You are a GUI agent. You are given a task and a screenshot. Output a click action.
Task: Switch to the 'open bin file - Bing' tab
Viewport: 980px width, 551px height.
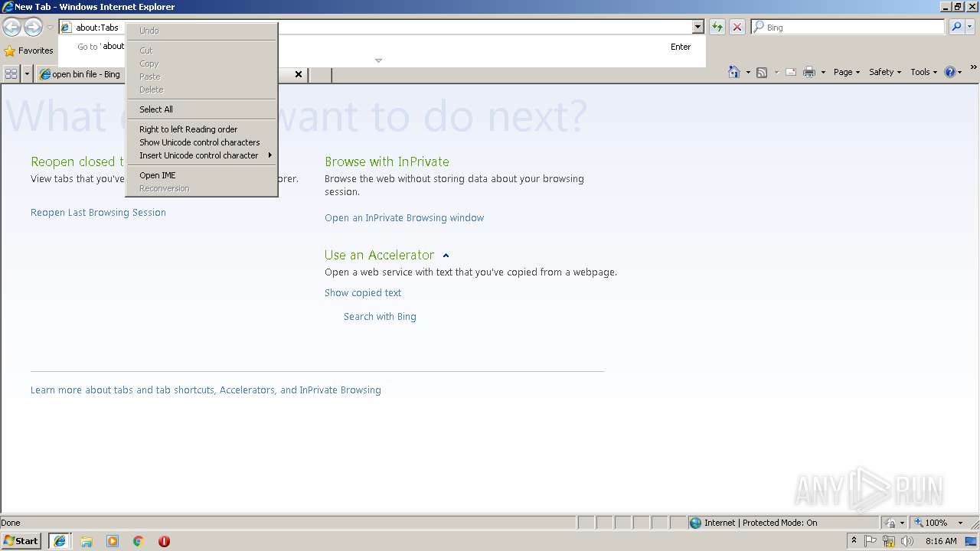point(80,74)
